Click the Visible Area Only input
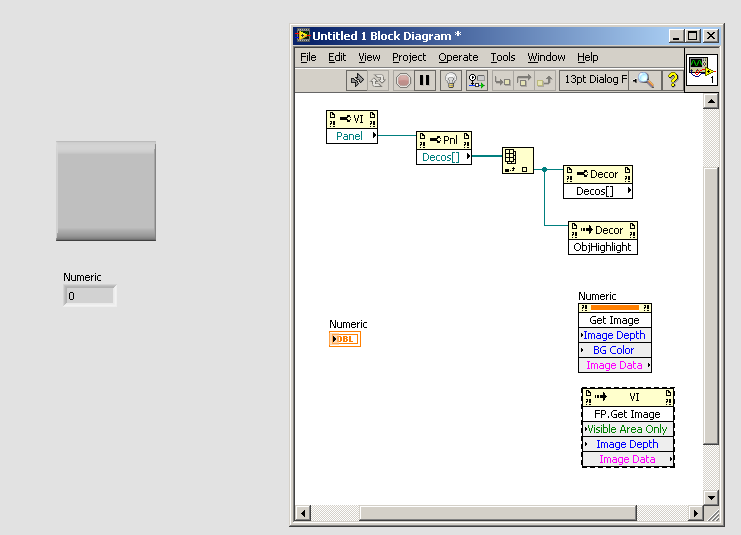Viewport: 741px width, 535px height. (x=628, y=429)
